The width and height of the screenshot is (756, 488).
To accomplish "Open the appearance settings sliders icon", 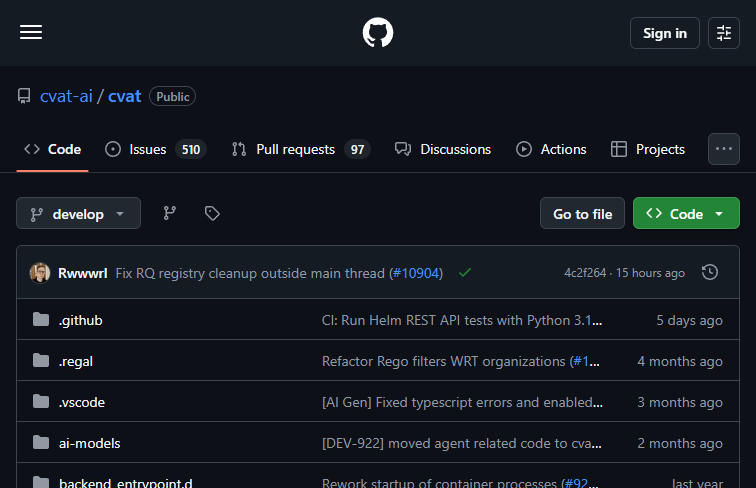I will tap(724, 33).
